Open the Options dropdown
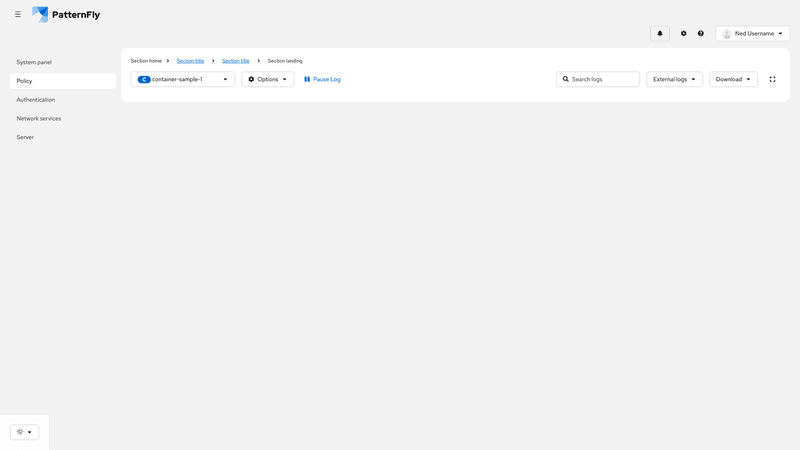800x450 pixels. click(267, 79)
